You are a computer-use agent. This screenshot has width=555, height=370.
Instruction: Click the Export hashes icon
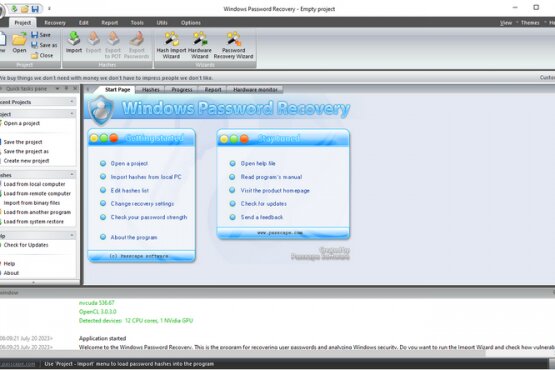tap(93, 42)
